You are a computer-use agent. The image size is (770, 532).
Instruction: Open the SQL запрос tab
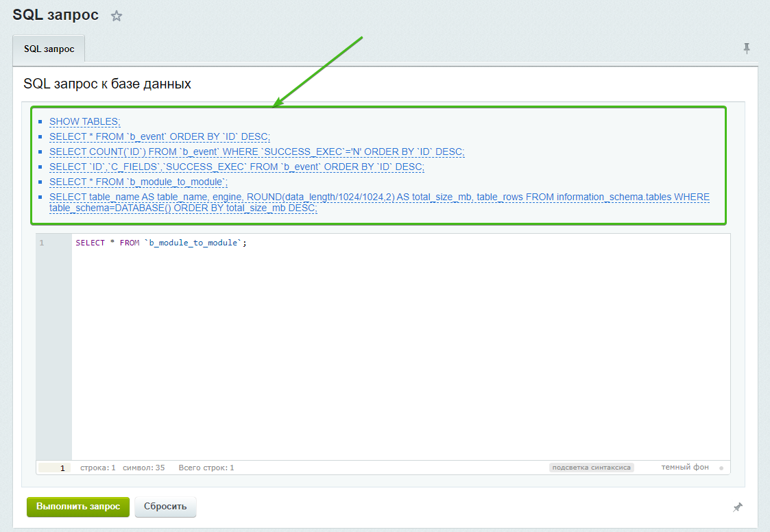(49, 49)
